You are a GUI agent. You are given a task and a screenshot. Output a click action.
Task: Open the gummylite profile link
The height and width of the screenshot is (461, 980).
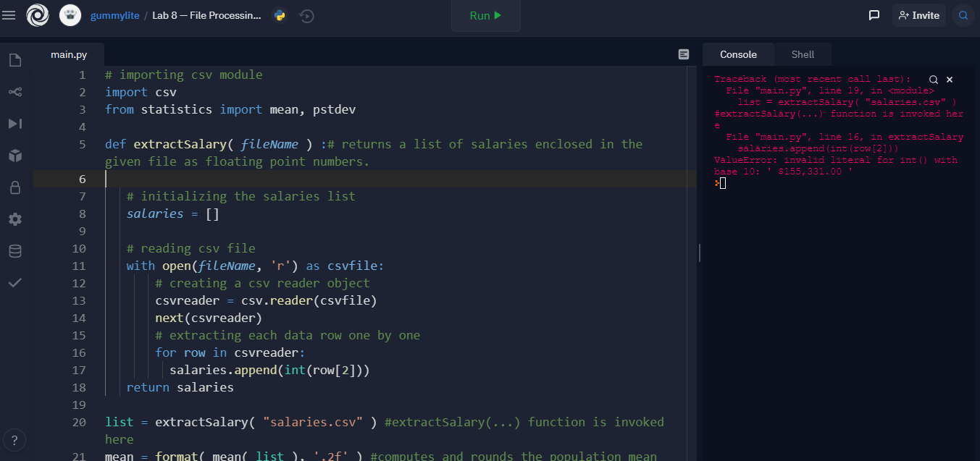point(114,14)
